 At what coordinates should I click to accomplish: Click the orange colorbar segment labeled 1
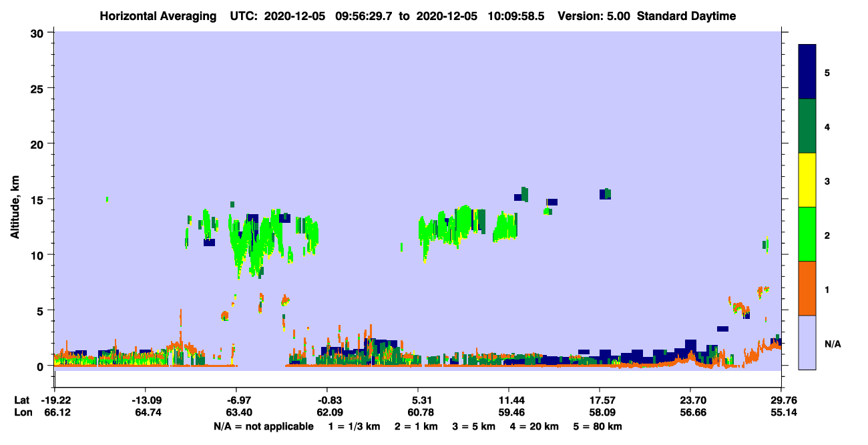tap(807, 288)
